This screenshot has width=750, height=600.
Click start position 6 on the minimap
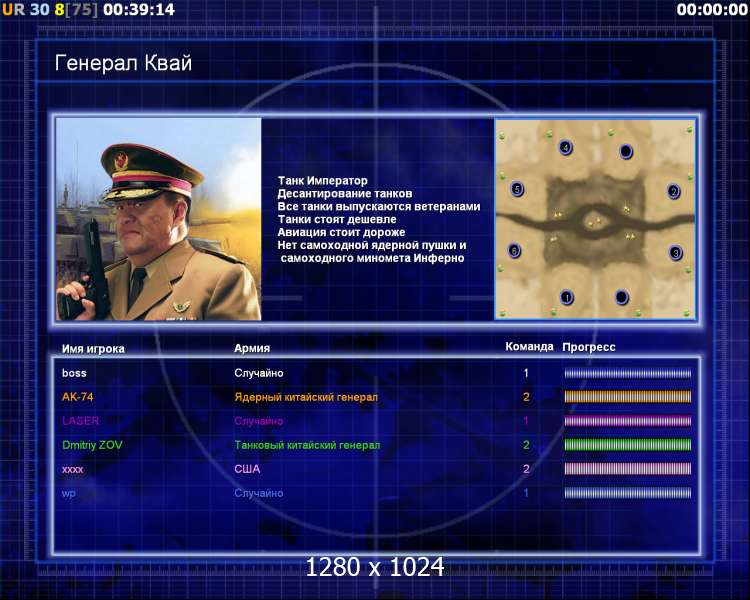click(515, 250)
